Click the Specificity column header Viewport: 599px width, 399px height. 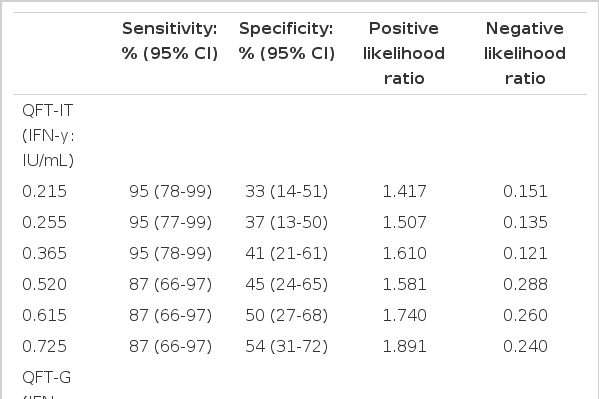(x=287, y=41)
